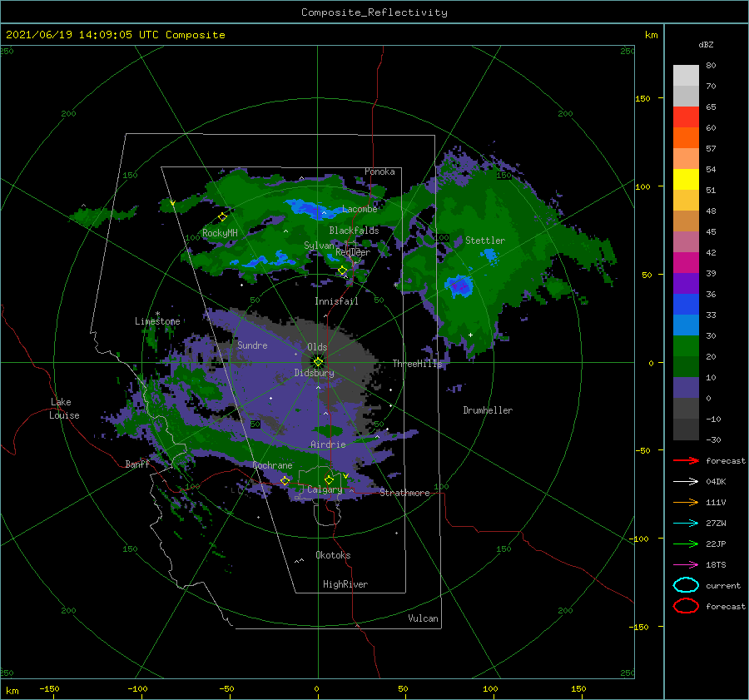Click the 04DK legend text

tap(716, 481)
